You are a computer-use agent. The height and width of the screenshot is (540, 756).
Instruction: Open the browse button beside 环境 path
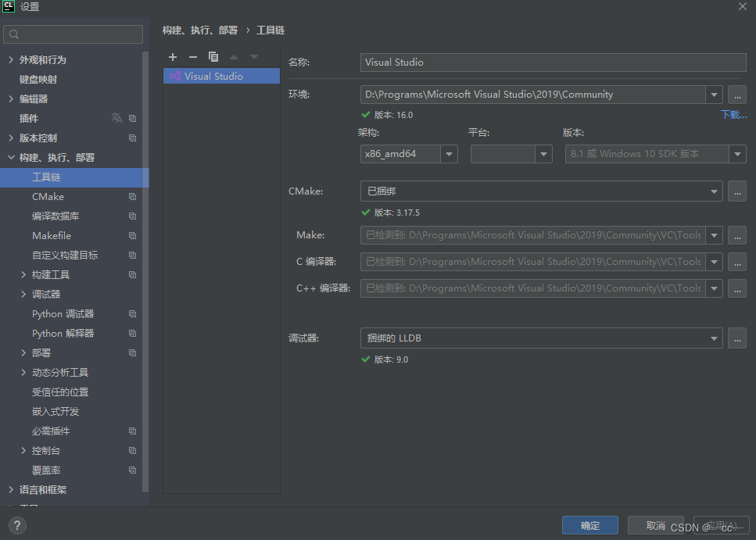click(736, 95)
